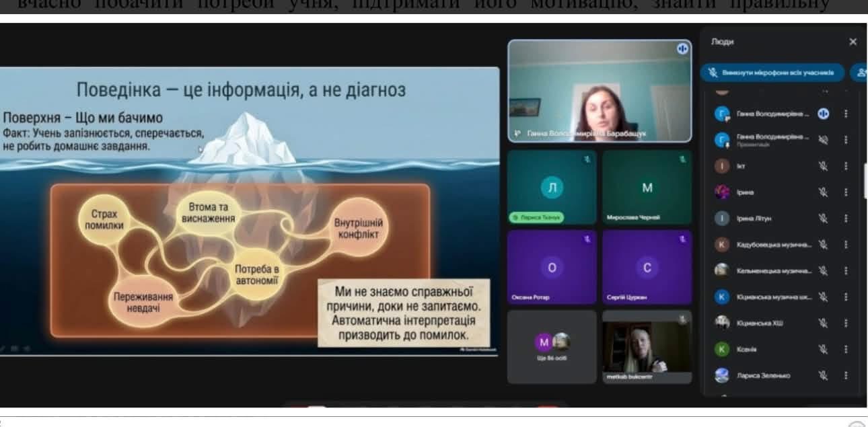
Task: Toggle muted microphone icon for Ірина
Action: click(823, 192)
